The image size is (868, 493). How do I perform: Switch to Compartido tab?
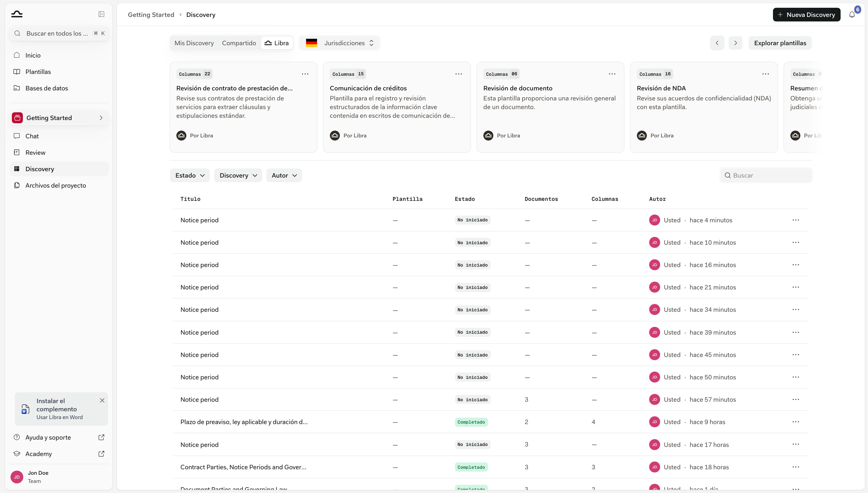click(239, 43)
